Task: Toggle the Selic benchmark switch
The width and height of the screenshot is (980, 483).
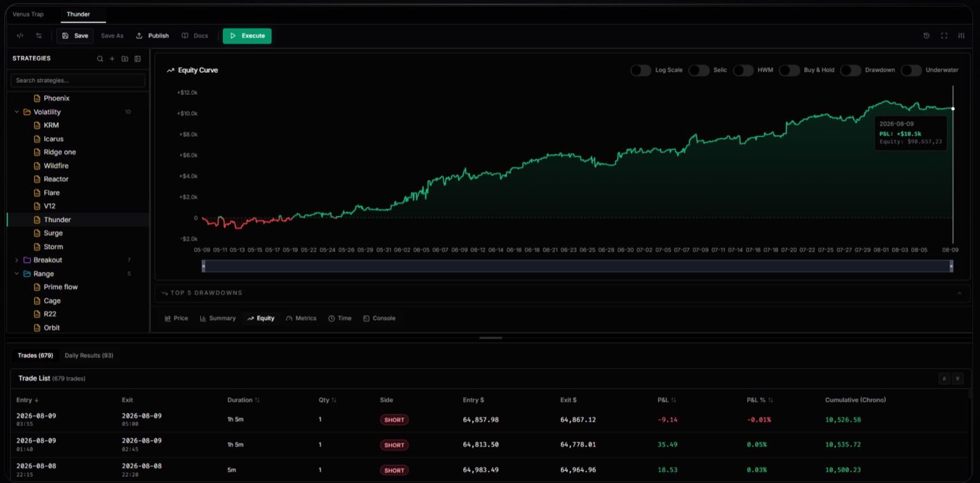Action: pos(699,70)
